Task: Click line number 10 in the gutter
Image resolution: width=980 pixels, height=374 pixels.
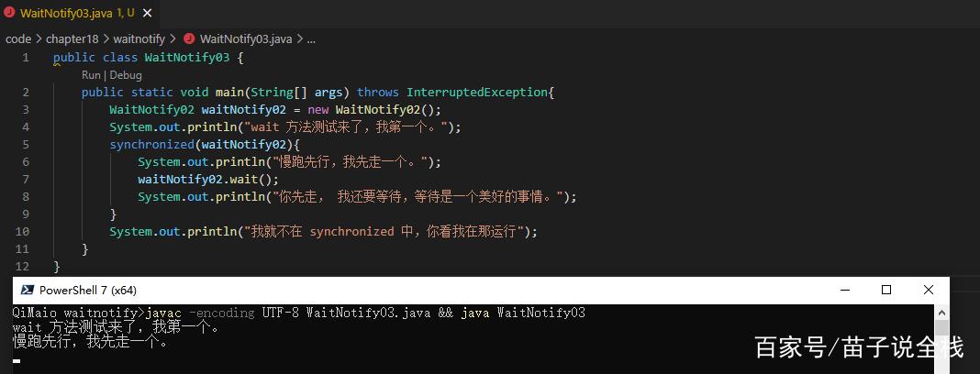Action: click(23, 231)
